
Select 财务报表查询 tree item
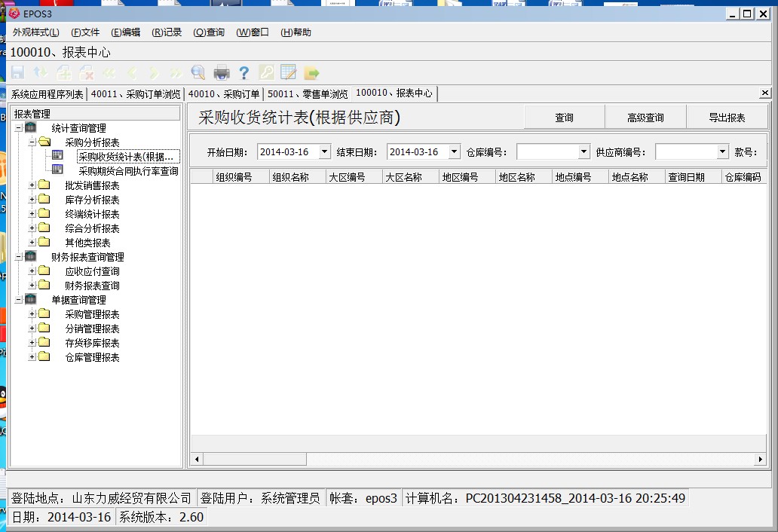pyautogui.click(x=92, y=286)
